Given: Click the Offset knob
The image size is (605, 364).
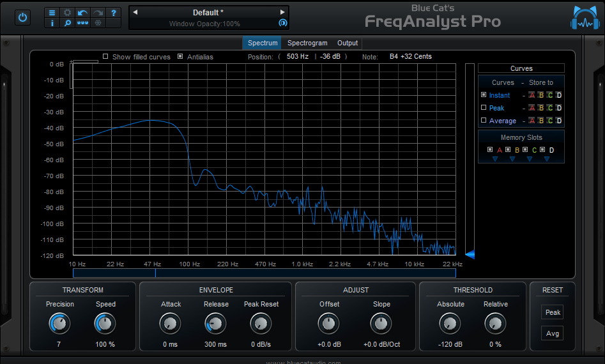Looking at the screenshot, I should [329, 324].
